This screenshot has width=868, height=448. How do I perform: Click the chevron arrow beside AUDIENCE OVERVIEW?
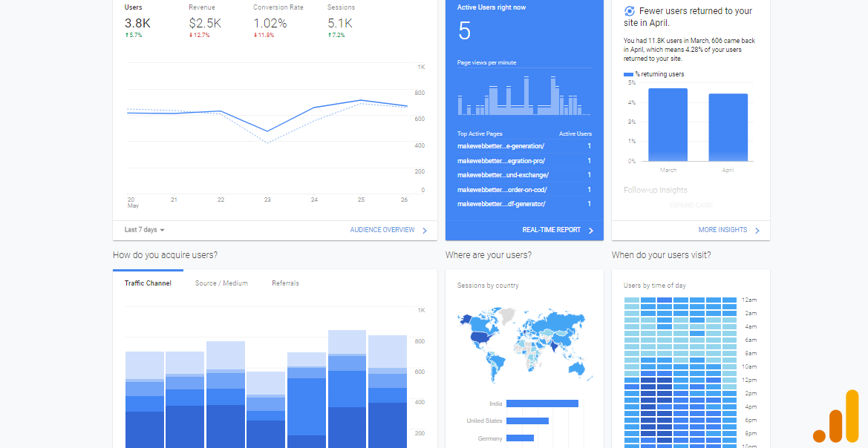tap(425, 230)
